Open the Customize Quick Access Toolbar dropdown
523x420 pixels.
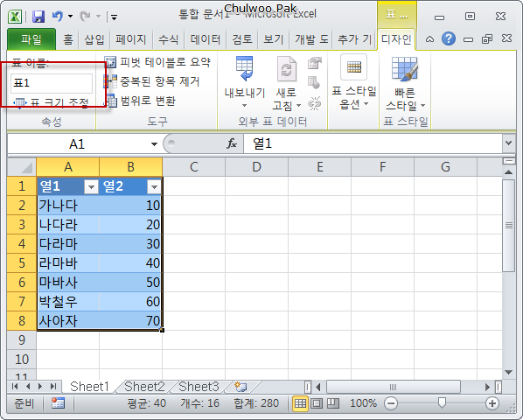[114, 17]
